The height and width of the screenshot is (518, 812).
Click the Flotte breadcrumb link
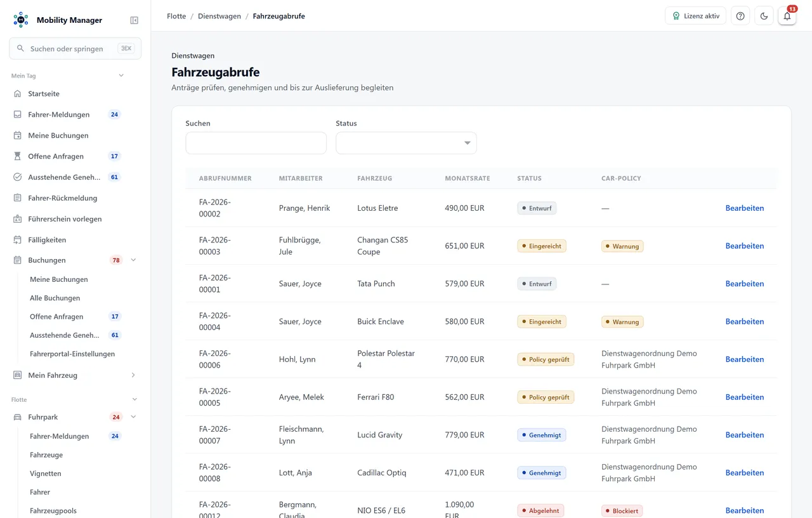click(176, 17)
